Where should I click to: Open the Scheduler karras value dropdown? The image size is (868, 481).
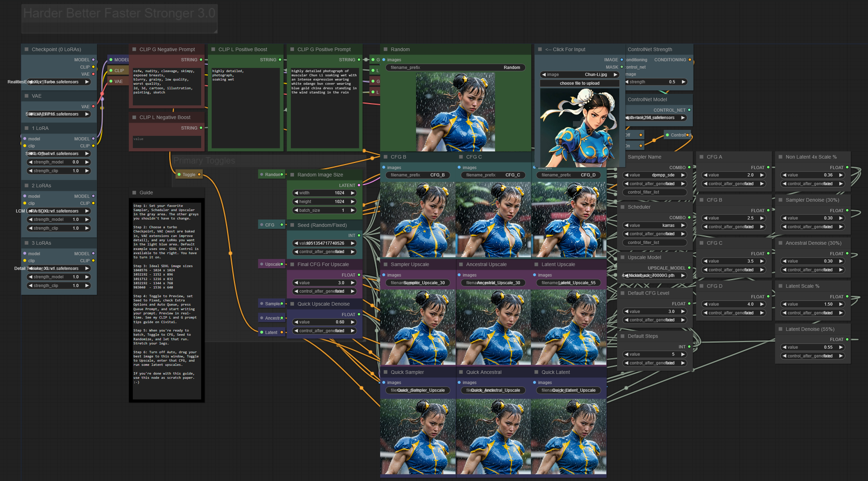pyautogui.click(x=654, y=225)
